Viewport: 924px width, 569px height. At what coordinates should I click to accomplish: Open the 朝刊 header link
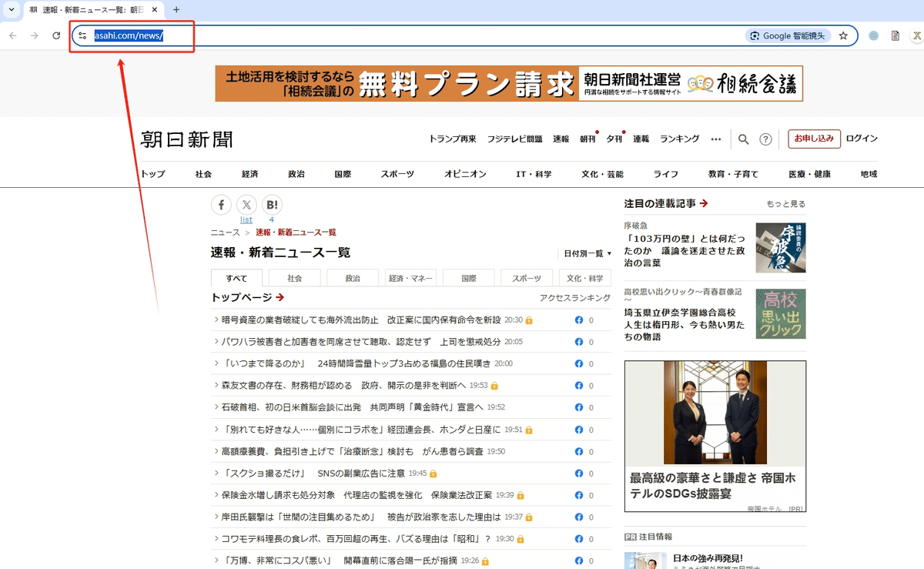pos(588,139)
